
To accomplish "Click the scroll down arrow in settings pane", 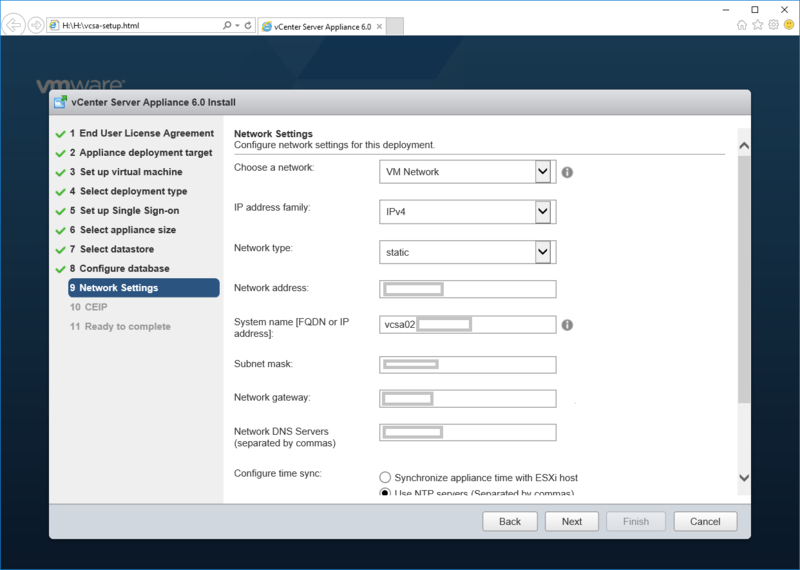I will click(x=744, y=478).
